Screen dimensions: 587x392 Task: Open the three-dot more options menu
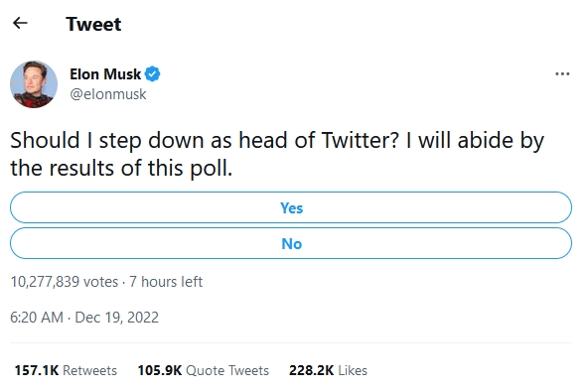point(562,74)
